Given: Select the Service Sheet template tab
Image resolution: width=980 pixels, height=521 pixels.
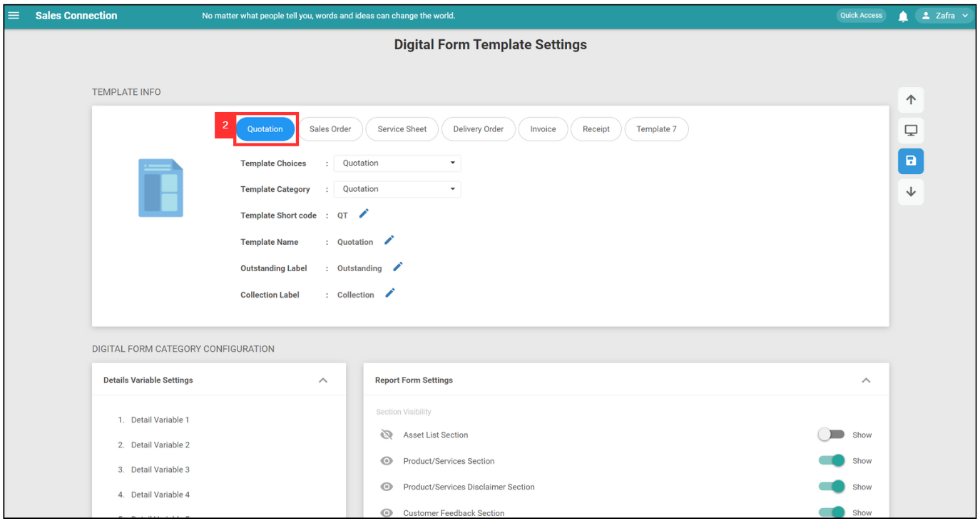Looking at the screenshot, I should (402, 129).
